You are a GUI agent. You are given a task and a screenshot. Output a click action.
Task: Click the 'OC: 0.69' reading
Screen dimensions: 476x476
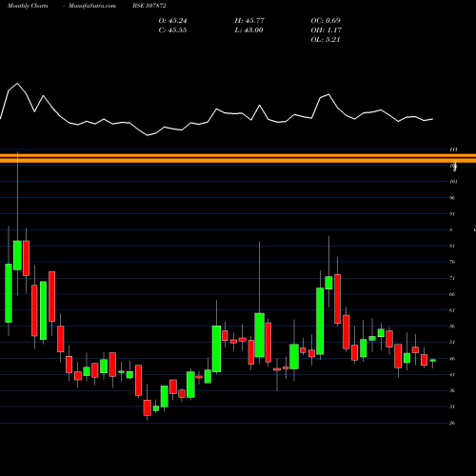326,21
